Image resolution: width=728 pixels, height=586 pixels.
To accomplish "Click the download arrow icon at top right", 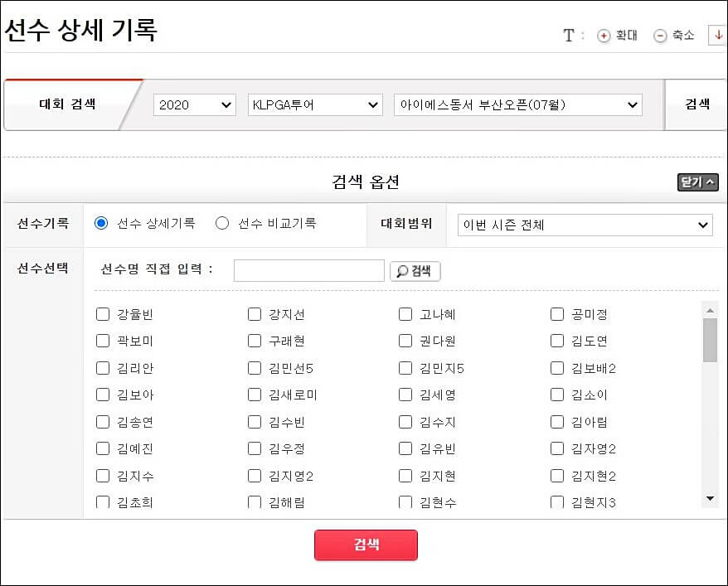I will tap(719, 35).
